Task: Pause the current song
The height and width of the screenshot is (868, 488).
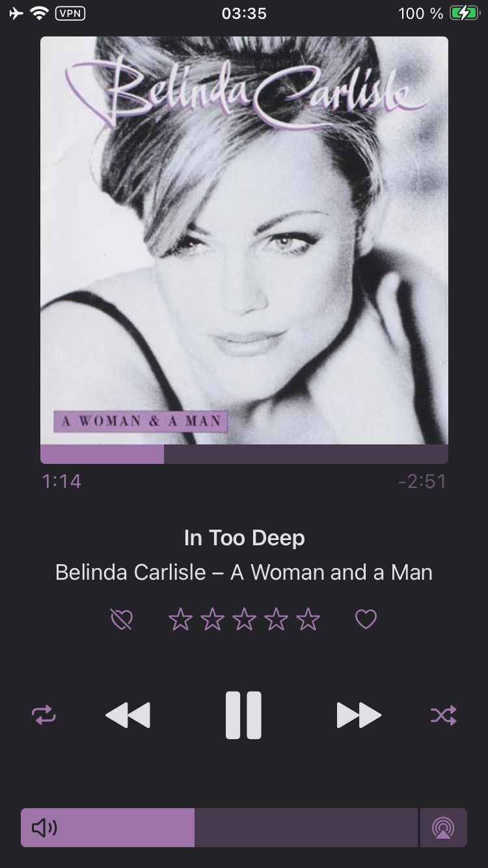Action: [243, 715]
